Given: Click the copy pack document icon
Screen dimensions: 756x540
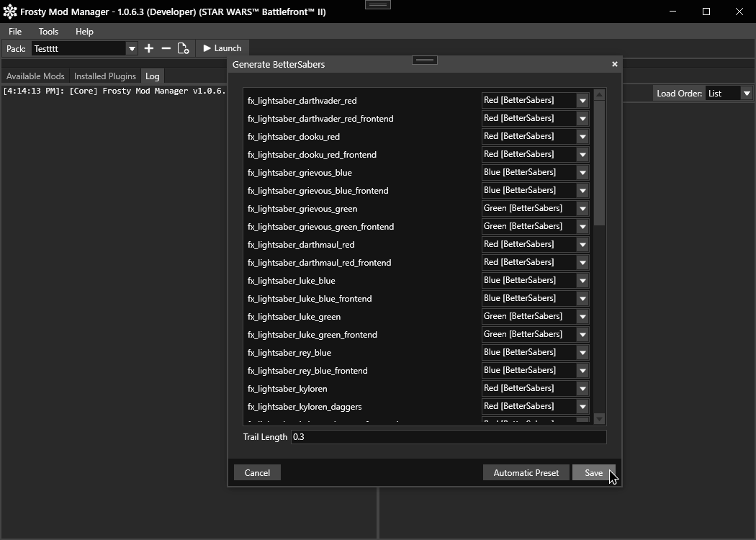Looking at the screenshot, I should [183, 48].
